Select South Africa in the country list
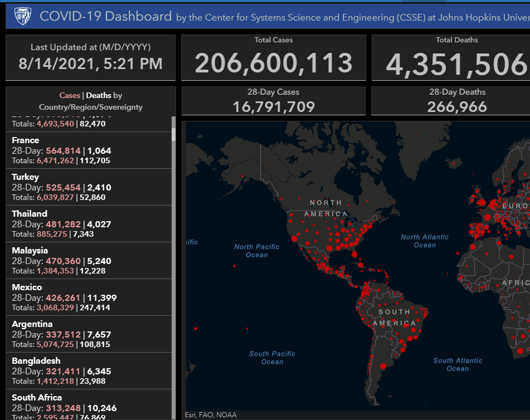Image resolution: width=530 pixels, height=420 pixels. click(89, 405)
